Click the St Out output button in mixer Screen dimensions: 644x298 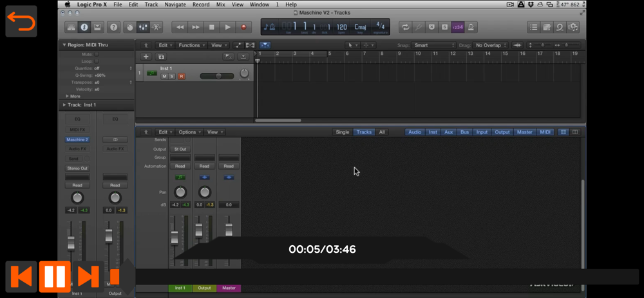tap(180, 149)
